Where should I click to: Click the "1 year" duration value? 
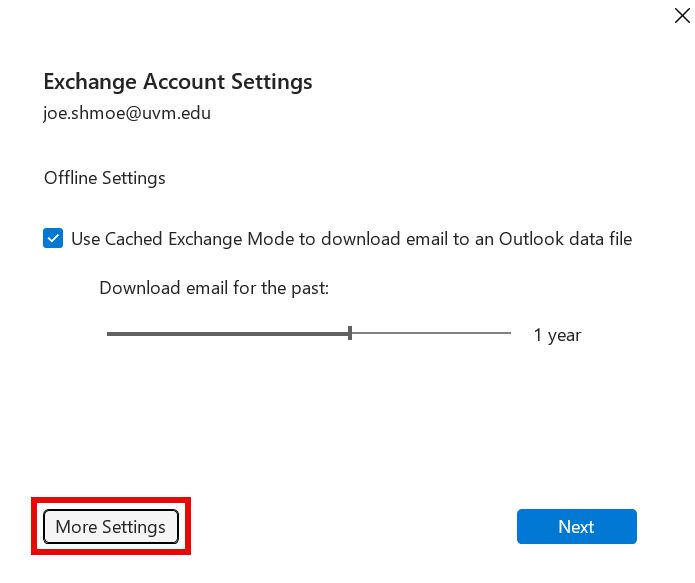click(x=557, y=335)
